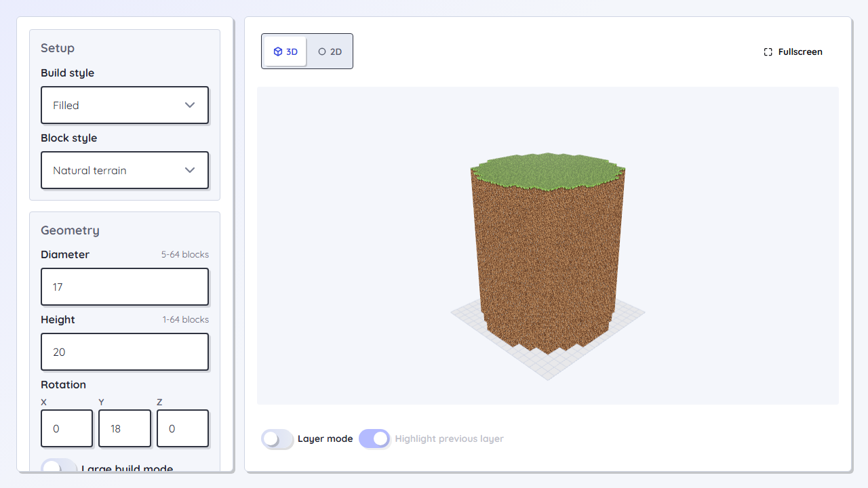Click the Fullscreen expand icon
This screenshot has height=488, width=868.
[768, 52]
